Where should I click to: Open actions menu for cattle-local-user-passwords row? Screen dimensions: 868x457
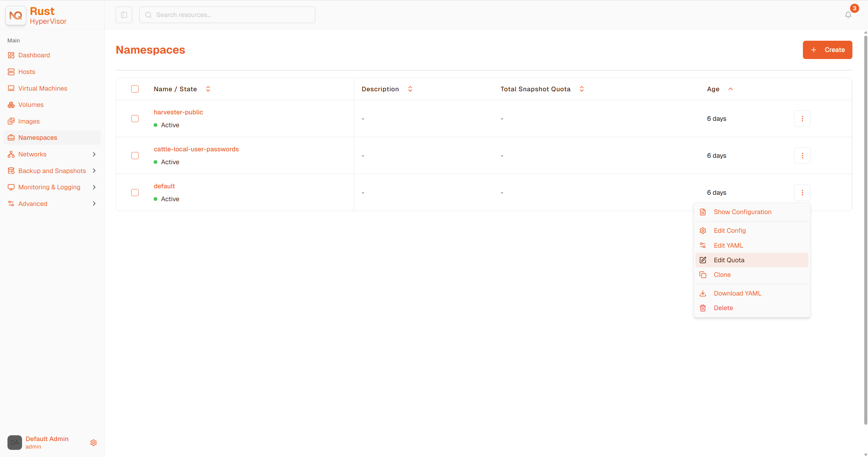point(802,156)
